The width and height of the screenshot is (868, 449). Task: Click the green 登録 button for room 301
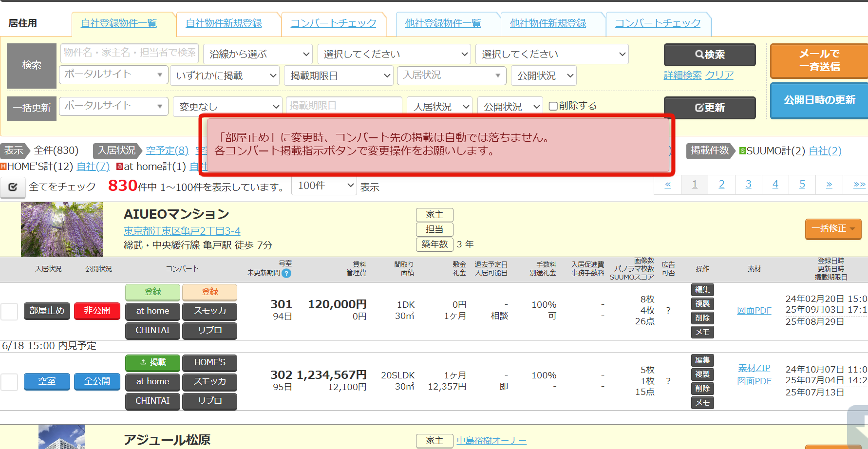click(153, 292)
